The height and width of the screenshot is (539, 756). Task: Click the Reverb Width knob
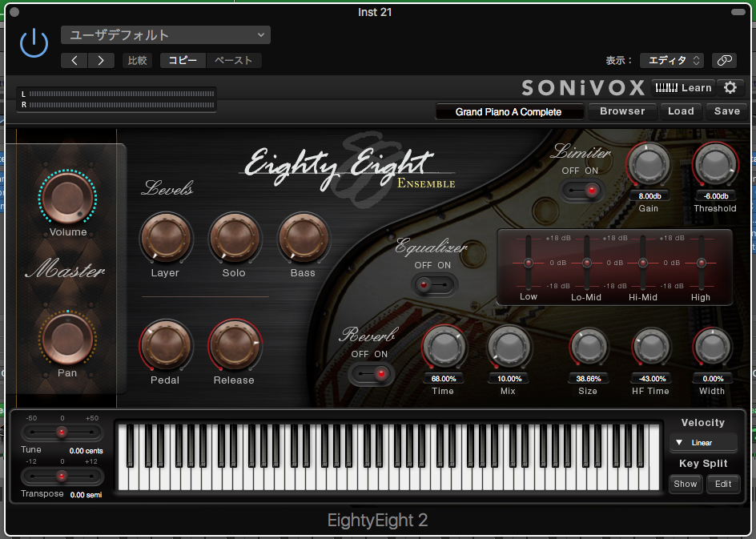click(712, 347)
